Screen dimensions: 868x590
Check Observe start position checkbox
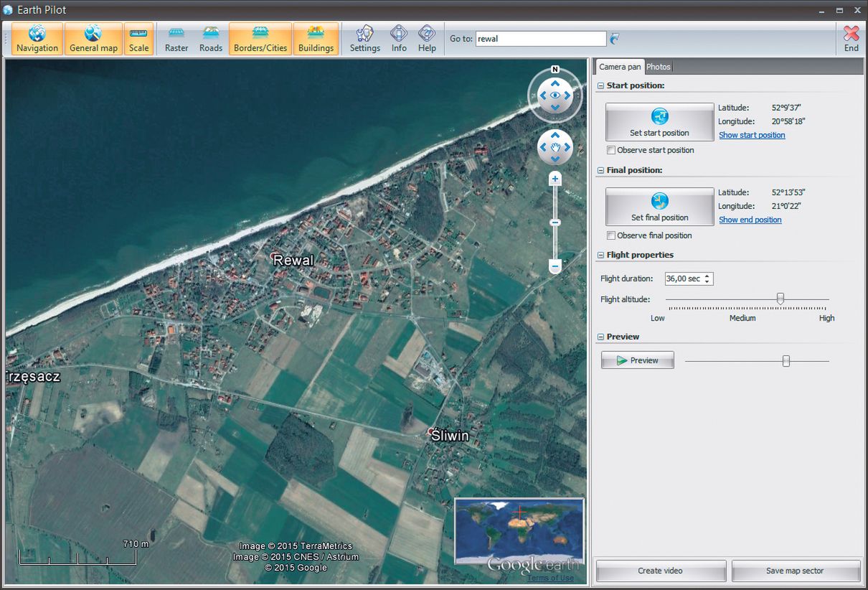click(x=611, y=151)
